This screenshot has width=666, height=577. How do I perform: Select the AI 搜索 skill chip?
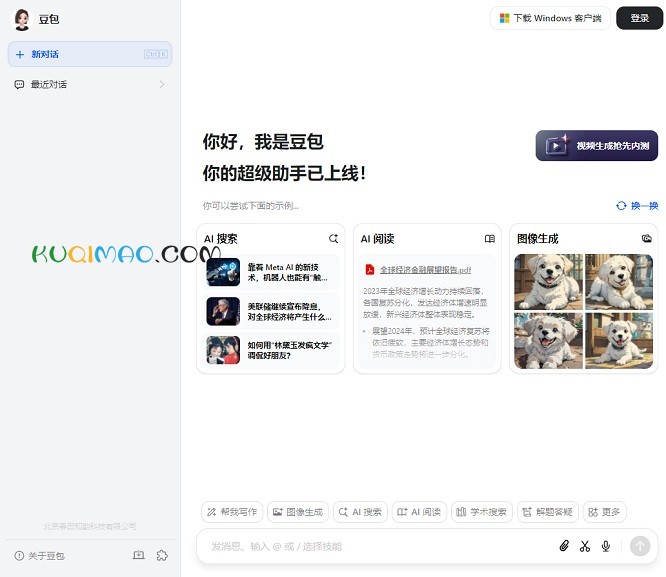[x=360, y=512]
